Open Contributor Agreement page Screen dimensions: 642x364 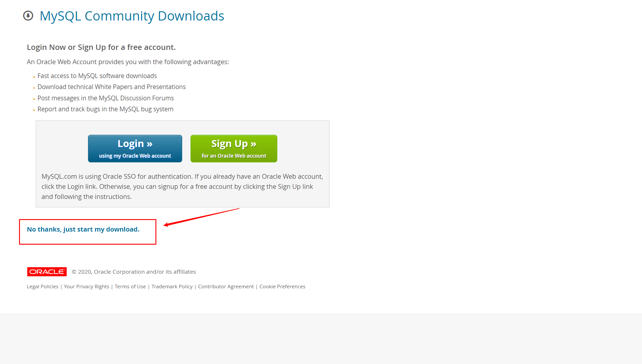[x=226, y=286]
